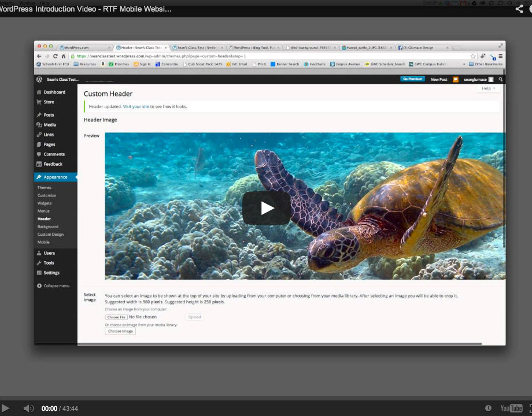The height and width of the screenshot is (416, 532).
Task: Select Background under Appearance
Action: pos(48,226)
